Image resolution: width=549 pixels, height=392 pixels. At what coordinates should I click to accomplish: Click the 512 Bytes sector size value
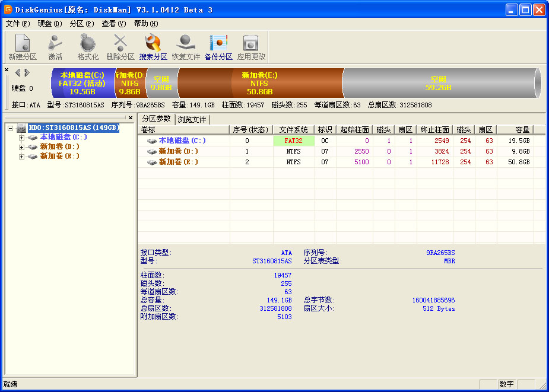[x=439, y=309]
